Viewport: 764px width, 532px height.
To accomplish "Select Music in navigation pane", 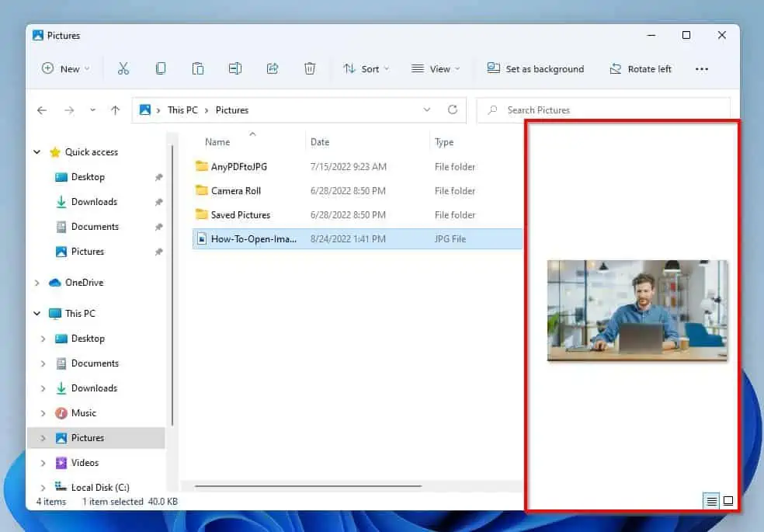I will (83, 413).
